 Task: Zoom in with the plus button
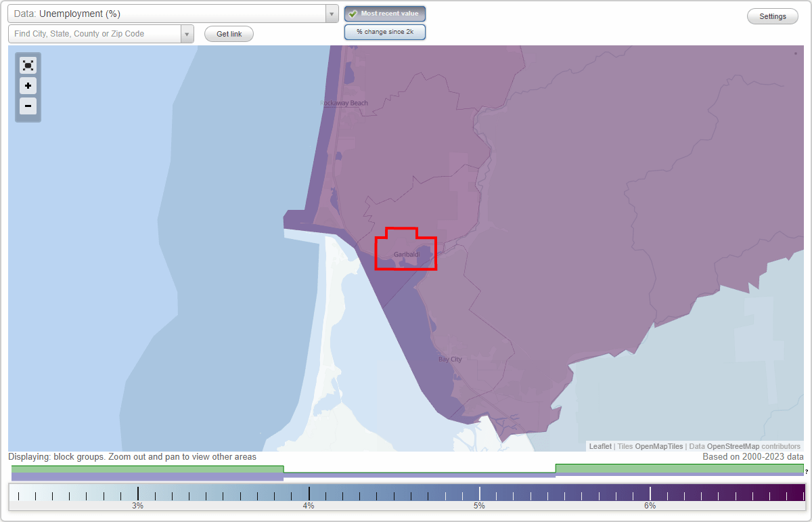28,86
